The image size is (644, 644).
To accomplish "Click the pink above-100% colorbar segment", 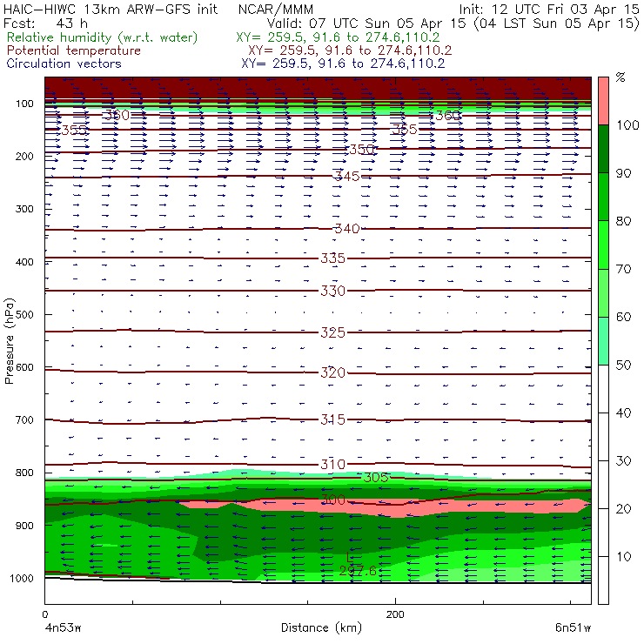I will (603, 101).
